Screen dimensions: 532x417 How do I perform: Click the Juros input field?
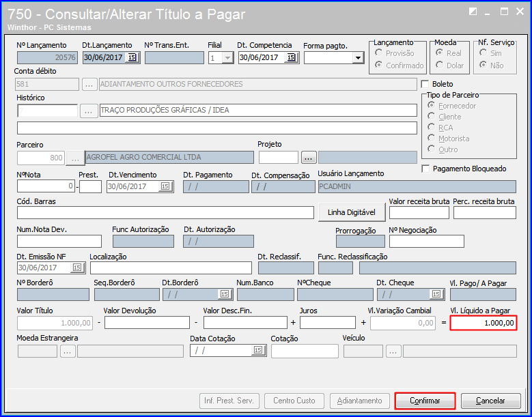click(328, 323)
